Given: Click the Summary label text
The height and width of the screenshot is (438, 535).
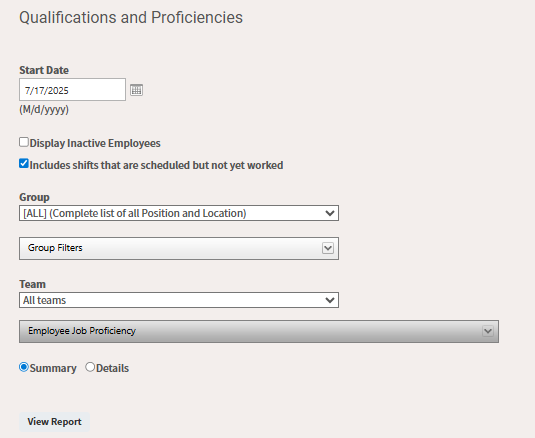Looking at the screenshot, I should point(53,368).
